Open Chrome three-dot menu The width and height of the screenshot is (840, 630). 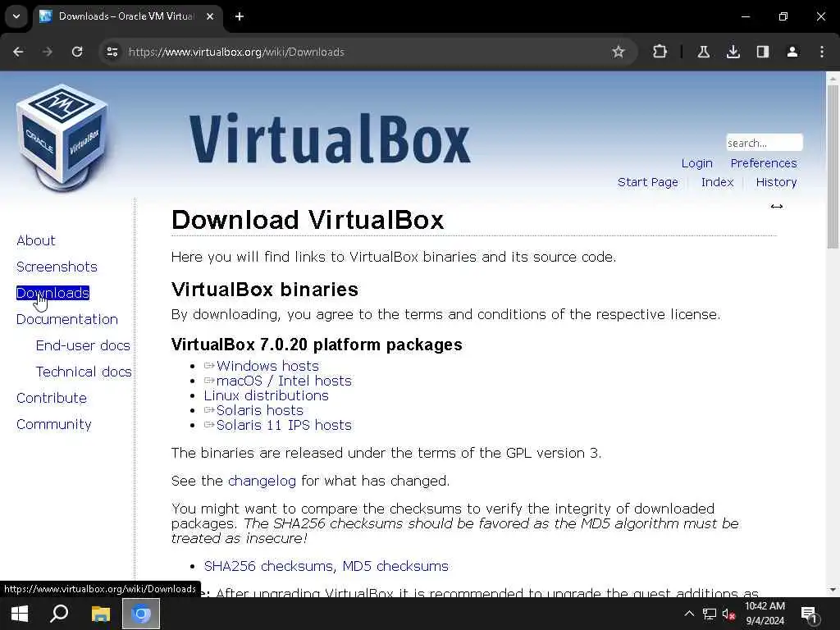tap(822, 52)
